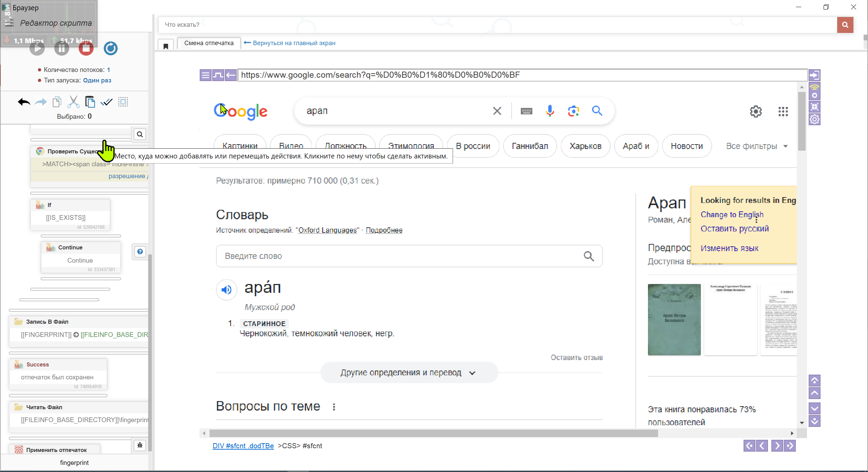Image resolution: width=868 pixels, height=472 pixels.
Task: Expand the Все фильтры dropdown
Action: (x=756, y=146)
